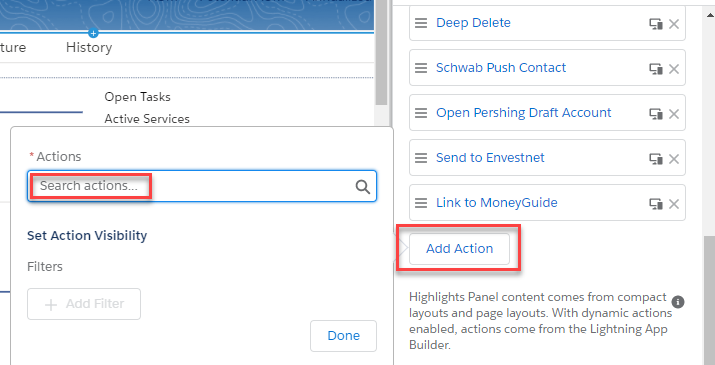Open the Open Pershing Draft Account link
Image resolution: width=715 pixels, height=365 pixels.
click(523, 113)
